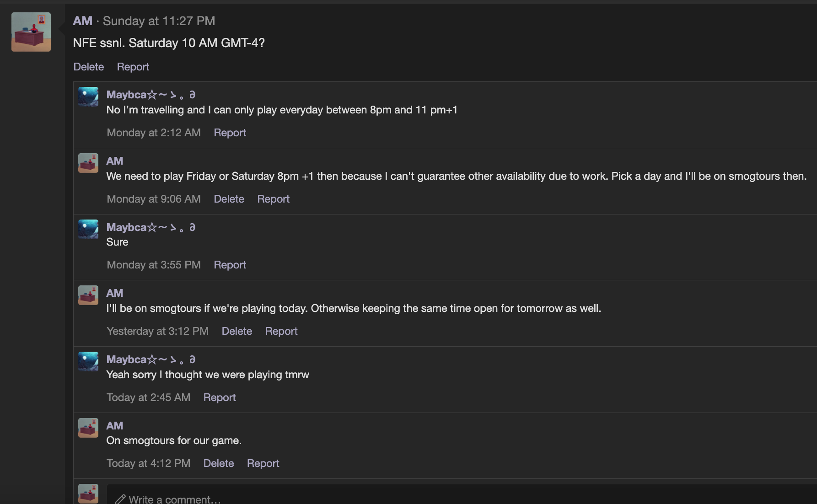The height and width of the screenshot is (504, 817).
Task: Click AM's avatar beside the Friday or Saturday comment
Action: coord(88,163)
